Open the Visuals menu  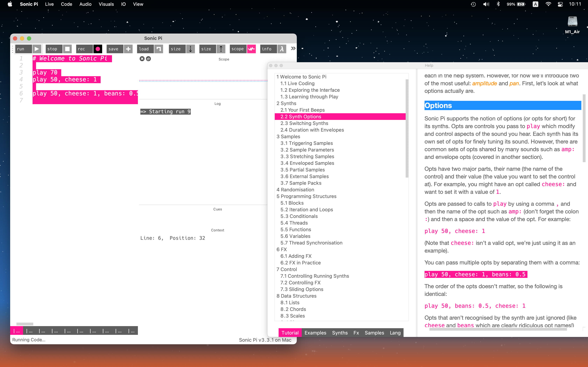106,4
